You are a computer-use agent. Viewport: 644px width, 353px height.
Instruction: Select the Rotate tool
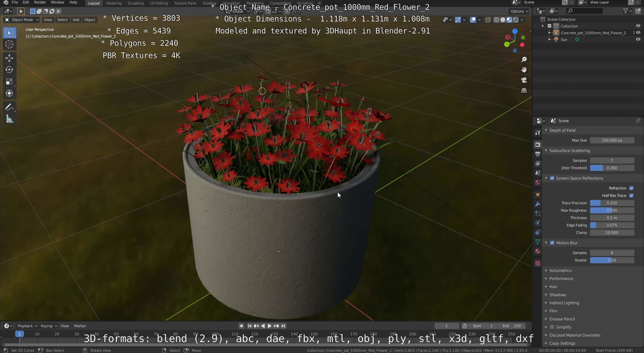point(9,70)
